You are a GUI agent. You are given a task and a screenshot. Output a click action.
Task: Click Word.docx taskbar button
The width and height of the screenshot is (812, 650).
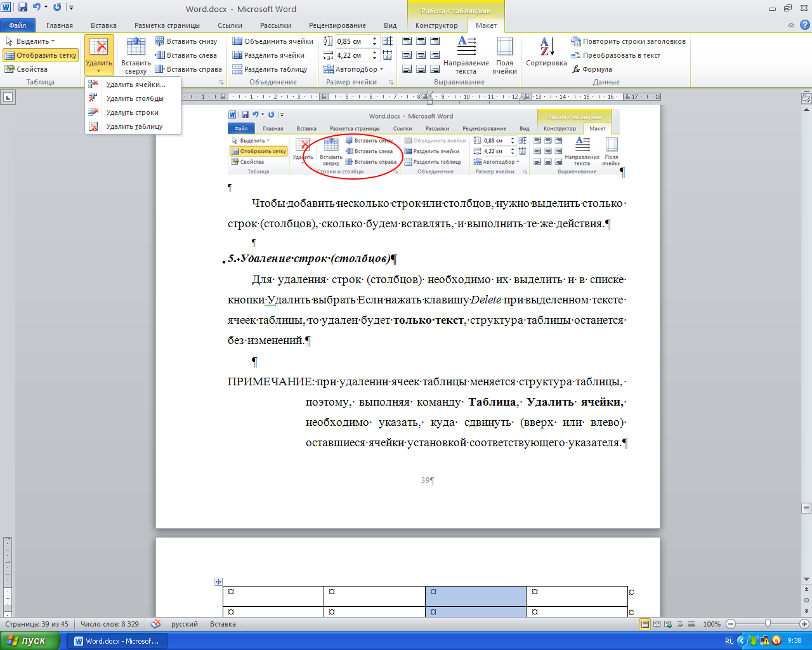pos(117,641)
